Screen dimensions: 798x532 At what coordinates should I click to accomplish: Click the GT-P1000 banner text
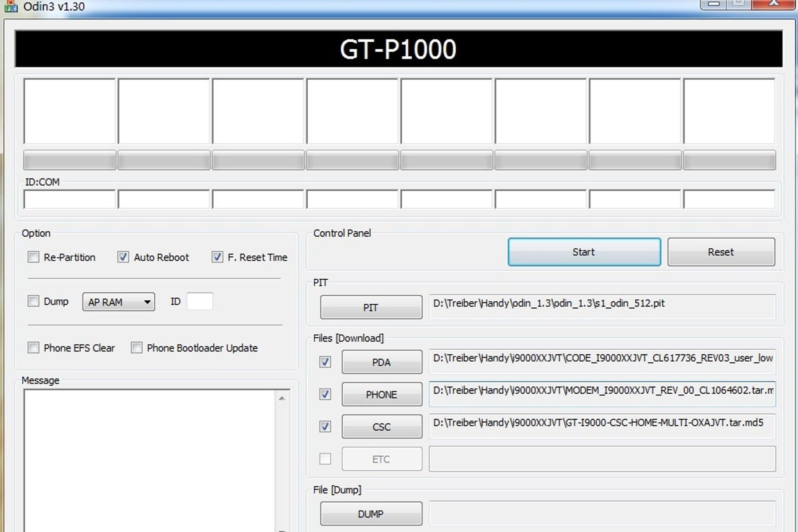[x=398, y=49]
